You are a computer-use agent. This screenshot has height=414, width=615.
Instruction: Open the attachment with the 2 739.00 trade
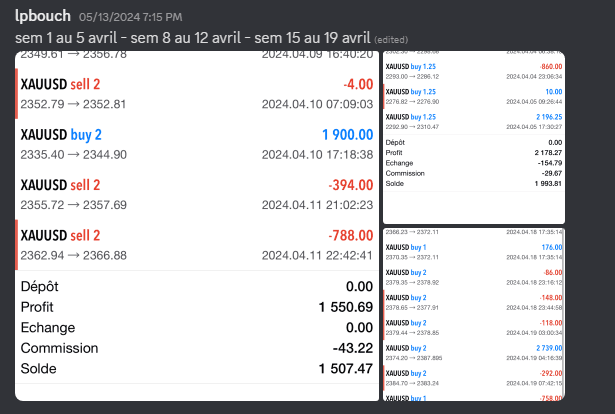pos(474,314)
